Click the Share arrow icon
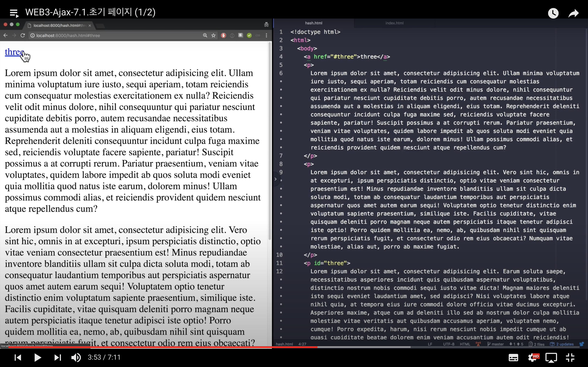Viewport: 588px width, 367px height. coord(574,13)
